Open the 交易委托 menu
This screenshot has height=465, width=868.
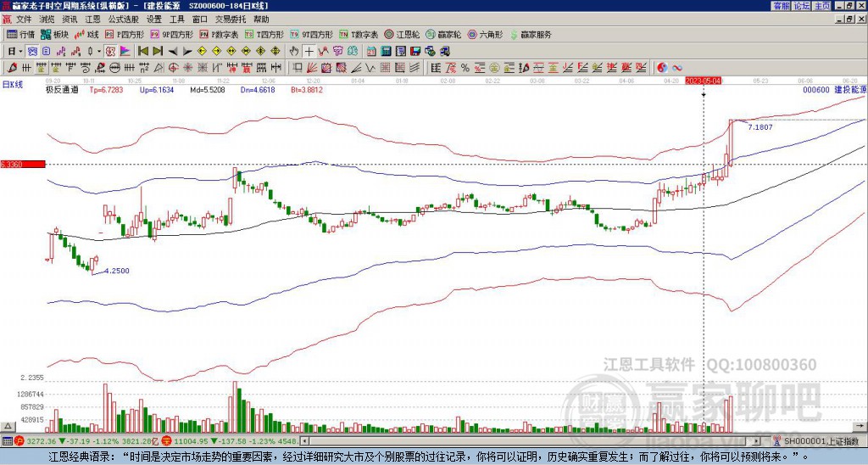(231, 20)
